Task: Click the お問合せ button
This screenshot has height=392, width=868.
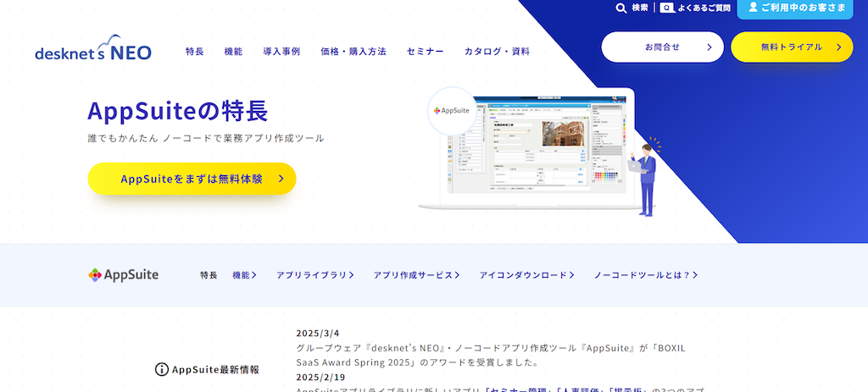Action: 663,47
